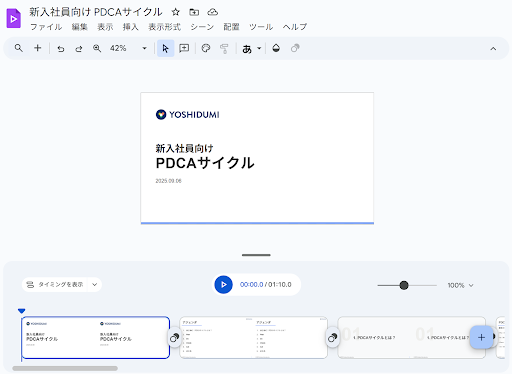Edit transition between first and second scenes
Viewport: 512px width, 374px height.
coord(174,338)
